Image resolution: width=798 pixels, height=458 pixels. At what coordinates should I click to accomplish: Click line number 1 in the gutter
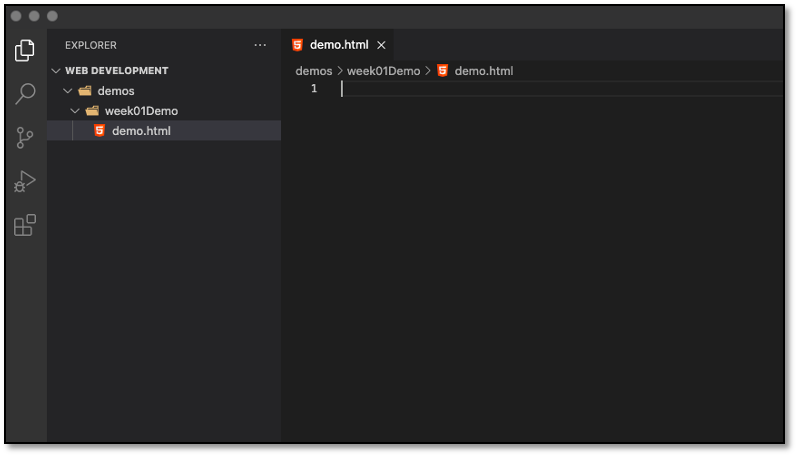pyautogui.click(x=314, y=89)
